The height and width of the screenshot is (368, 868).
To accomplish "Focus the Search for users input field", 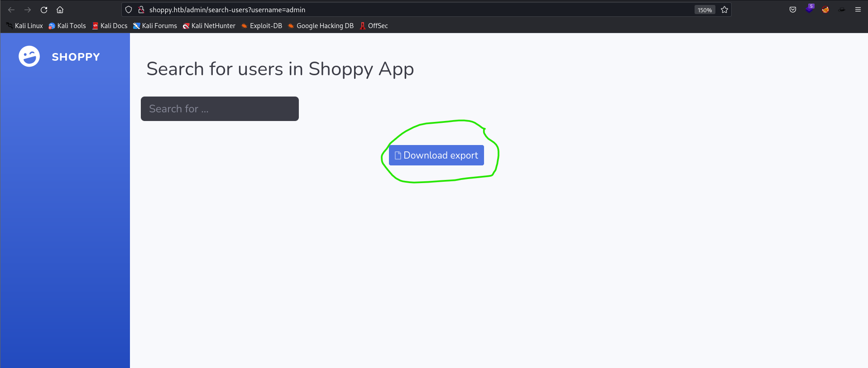I will (220, 109).
